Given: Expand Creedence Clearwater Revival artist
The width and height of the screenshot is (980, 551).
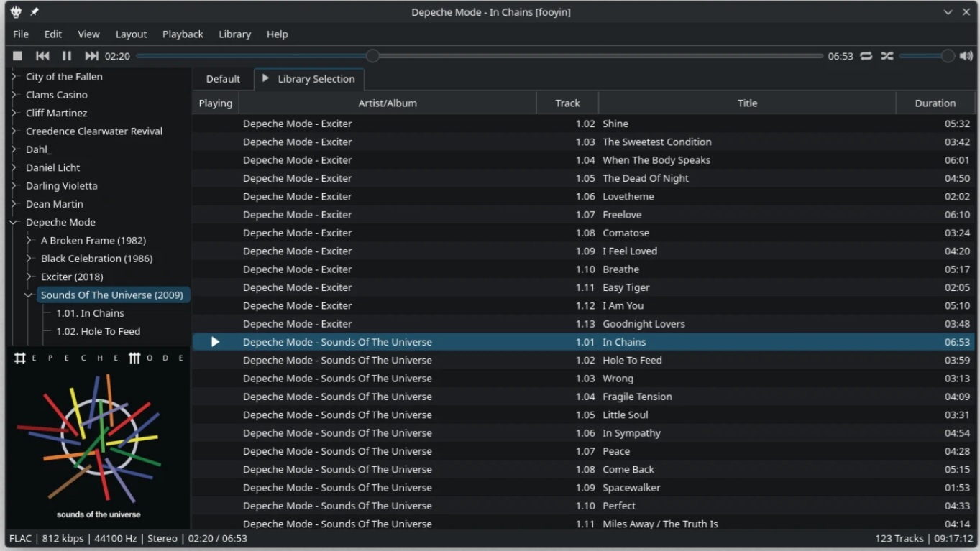Looking at the screenshot, I should pyautogui.click(x=14, y=131).
